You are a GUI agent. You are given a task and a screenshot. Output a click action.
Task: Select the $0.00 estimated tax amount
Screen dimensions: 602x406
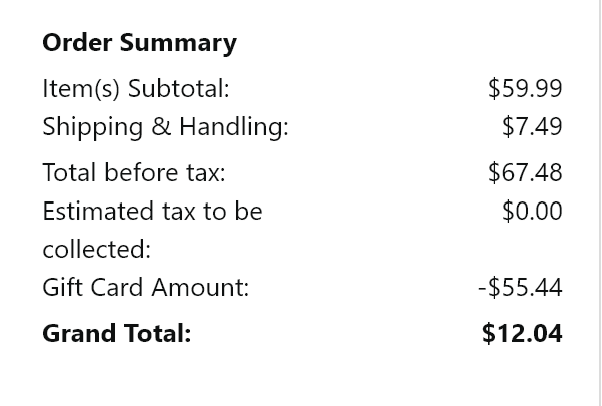click(x=532, y=211)
